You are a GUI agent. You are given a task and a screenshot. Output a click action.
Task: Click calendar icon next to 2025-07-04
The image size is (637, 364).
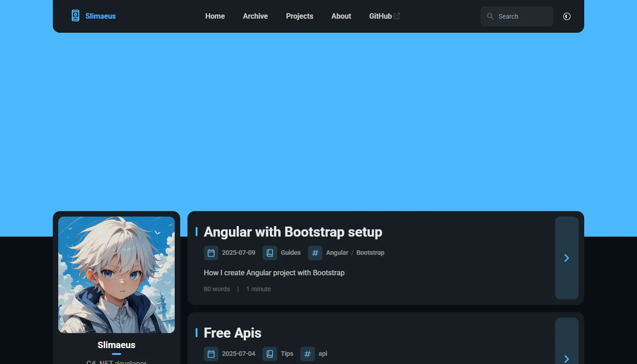click(211, 354)
